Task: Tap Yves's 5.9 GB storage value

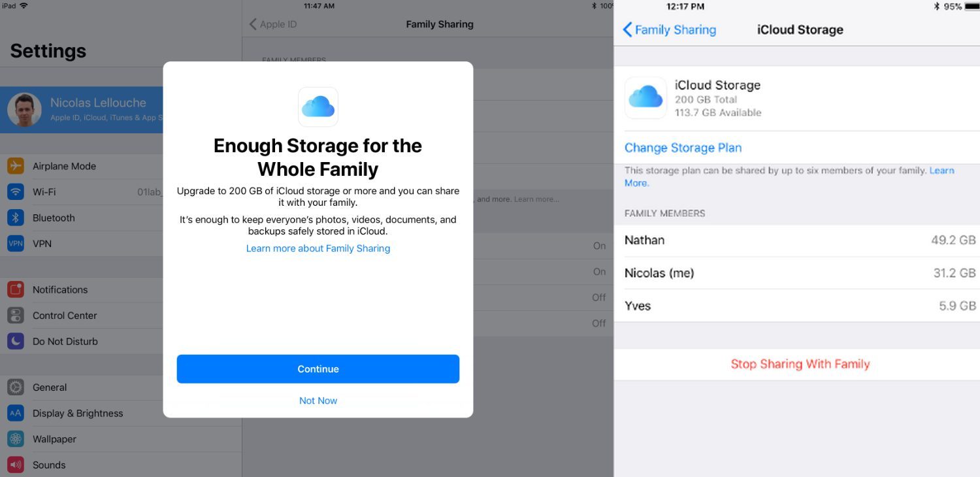Action: point(957,306)
